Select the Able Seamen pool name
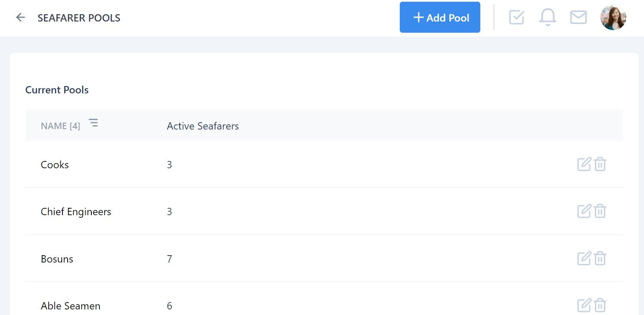This screenshot has width=644, height=315. click(x=71, y=306)
